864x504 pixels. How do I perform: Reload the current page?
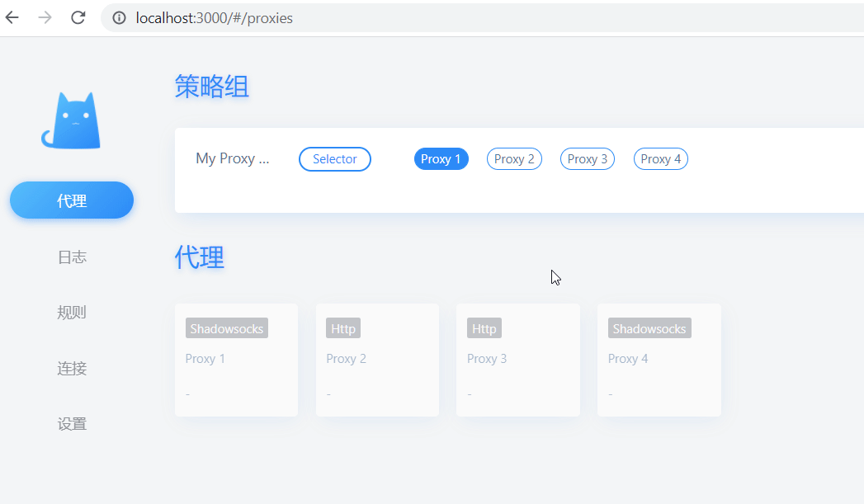point(78,17)
